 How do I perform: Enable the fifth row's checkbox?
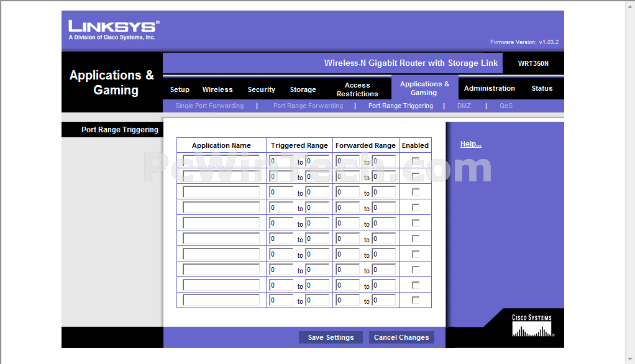point(416,223)
